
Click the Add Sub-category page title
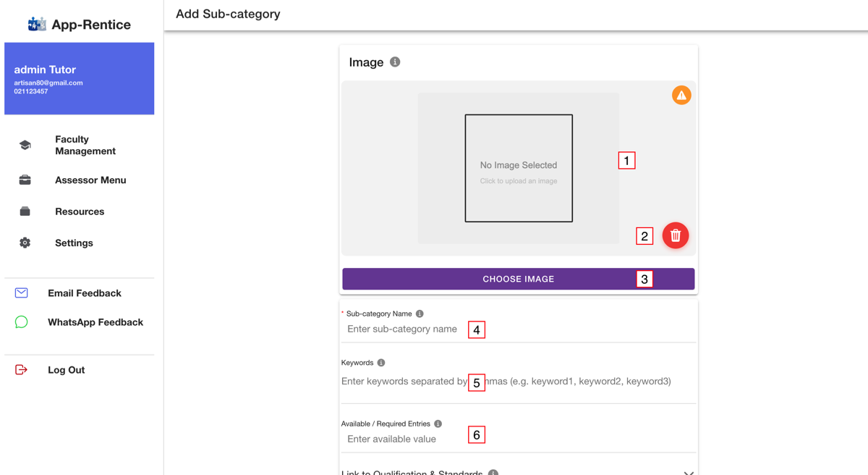coord(228,14)
